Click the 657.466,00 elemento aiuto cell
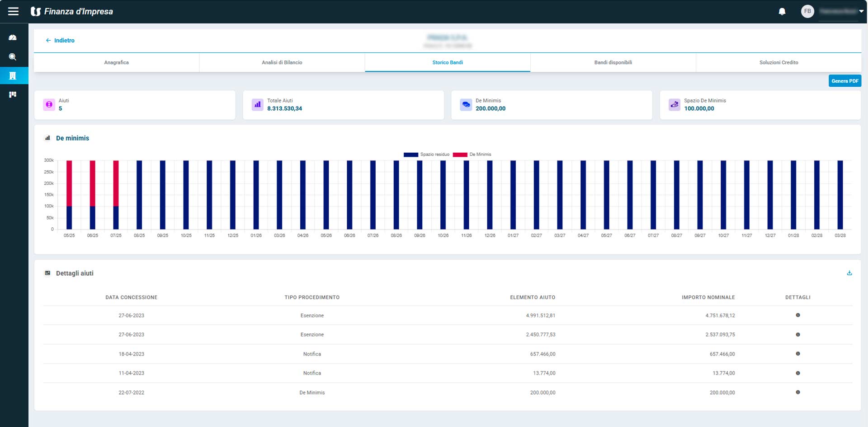Screen dimensions: 868x427 [x=543, y=354]
